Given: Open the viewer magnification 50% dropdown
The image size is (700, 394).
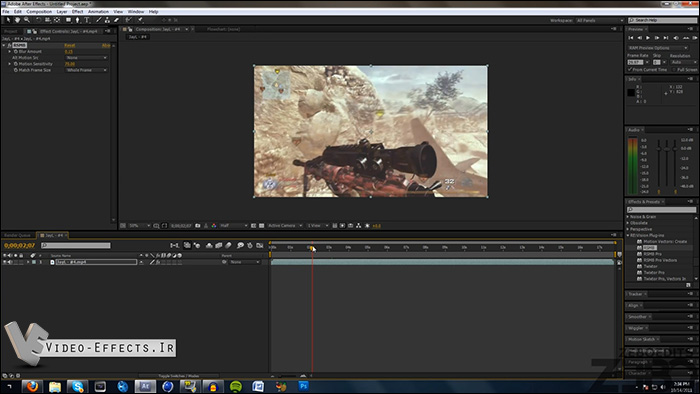Looking at the screenshot, I should pos(139,226).
